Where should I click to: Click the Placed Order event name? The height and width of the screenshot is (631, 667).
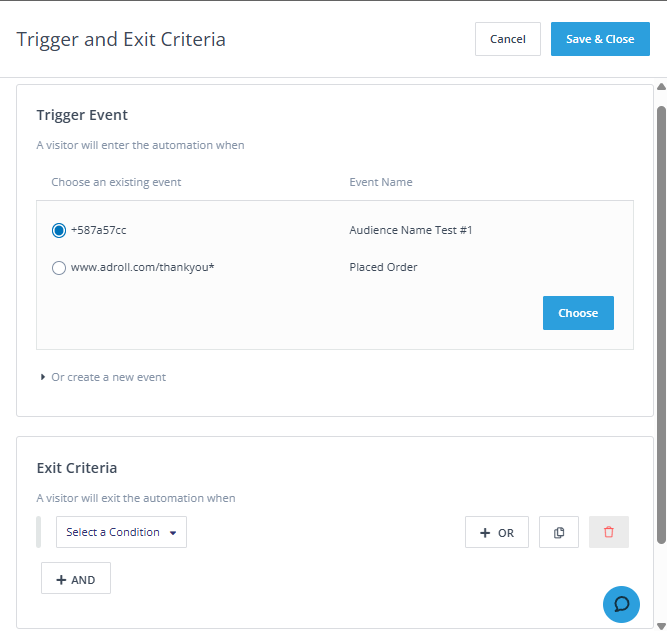tap(383, 268)
